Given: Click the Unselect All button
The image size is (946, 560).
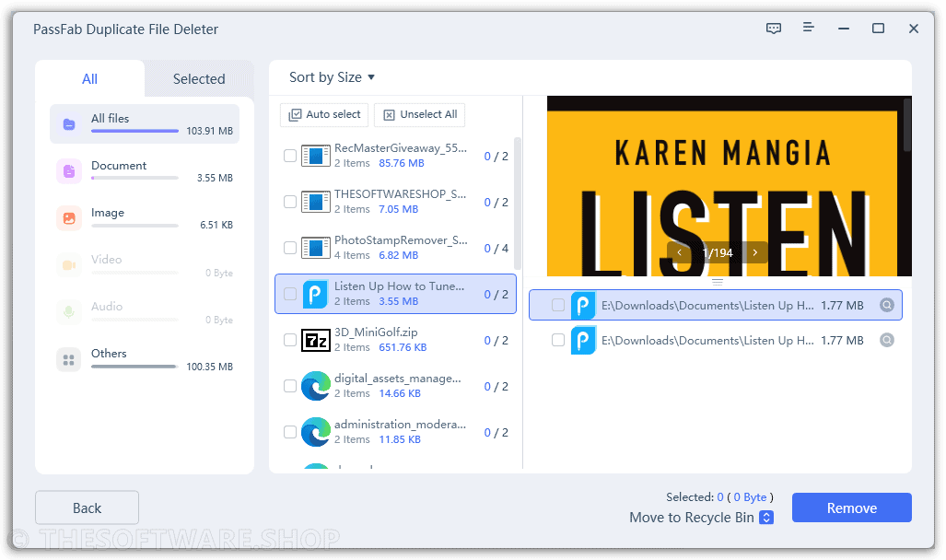Looking at the screenshot, I should pyautogui.click(x=420, y=114).
